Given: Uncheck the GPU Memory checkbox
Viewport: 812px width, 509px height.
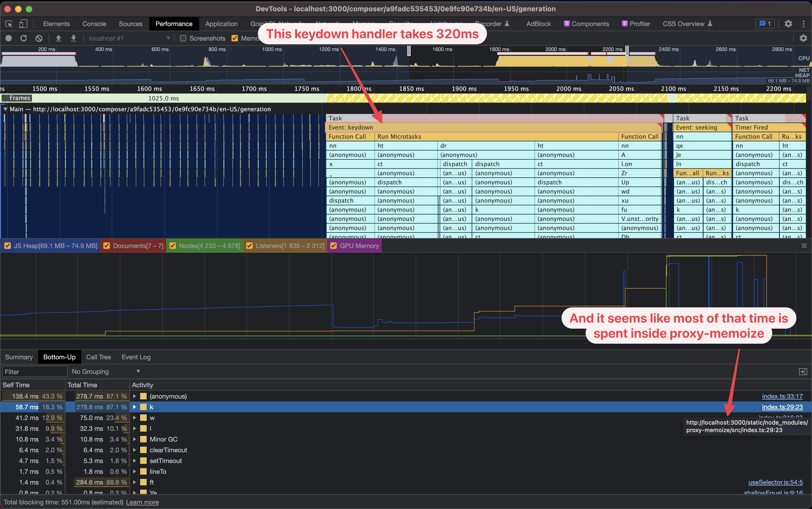Looking at the screenshot, I should tap(333, 246).
